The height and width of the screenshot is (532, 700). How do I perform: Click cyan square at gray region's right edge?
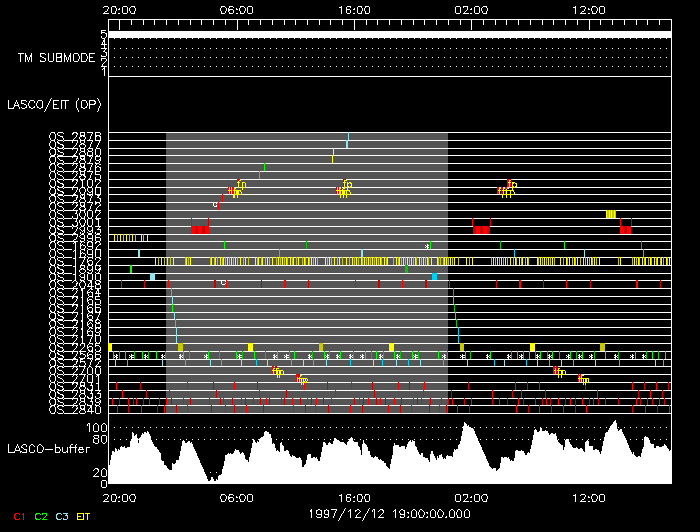(x=435, y=276)
